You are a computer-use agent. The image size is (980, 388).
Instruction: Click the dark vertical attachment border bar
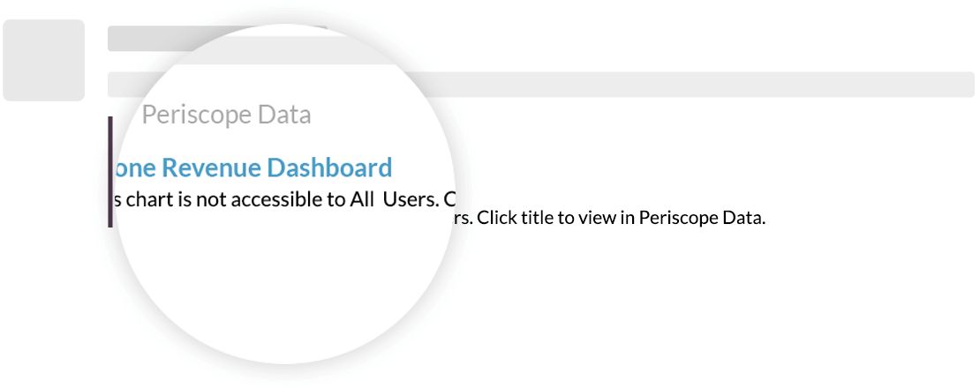(110, 172)
